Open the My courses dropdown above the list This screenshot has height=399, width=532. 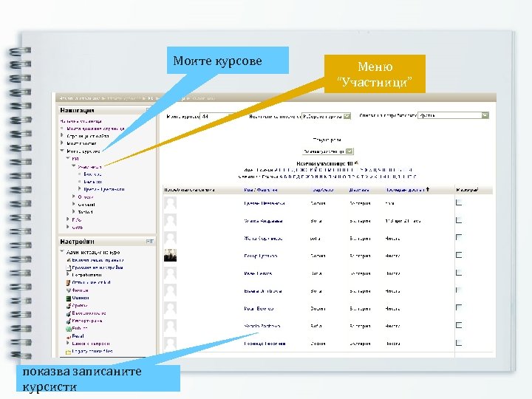coord(216,117)
